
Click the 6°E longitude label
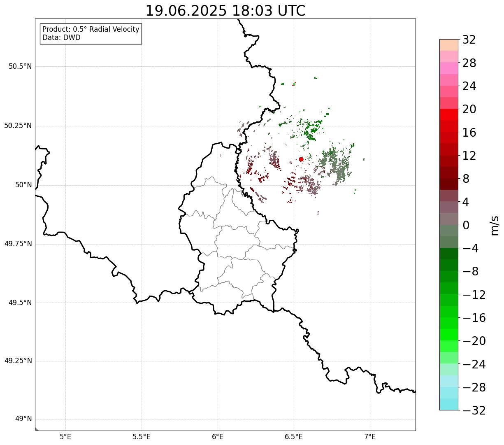[x=218, y=437]
